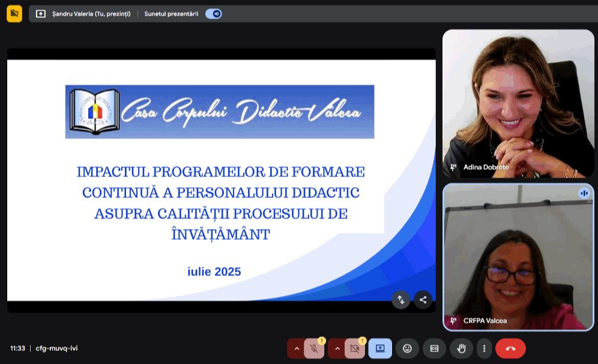Raise hand in the meeting
The image size is (598, 364).
pos(461,348)
